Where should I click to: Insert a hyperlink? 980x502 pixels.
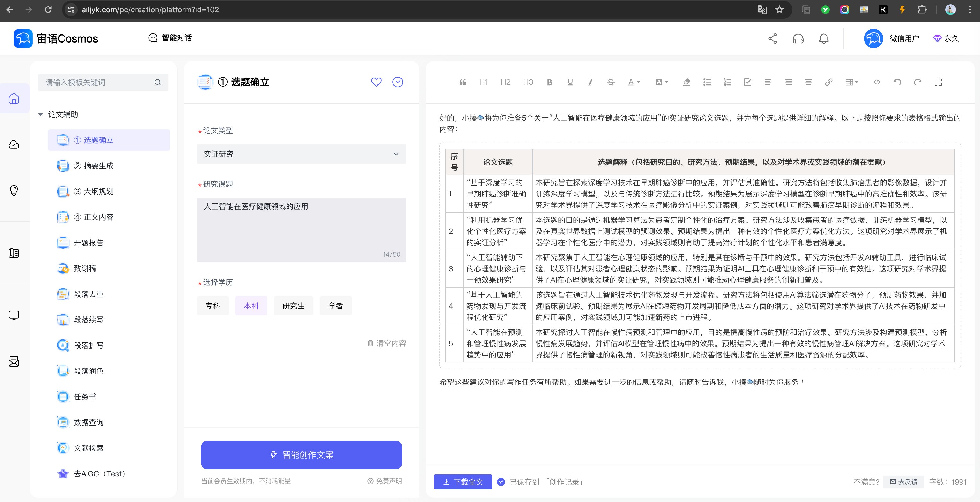point(829,82)
